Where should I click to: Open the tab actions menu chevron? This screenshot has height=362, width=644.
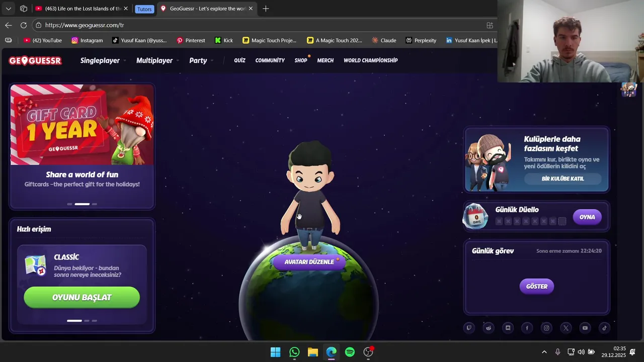point(8,9)
